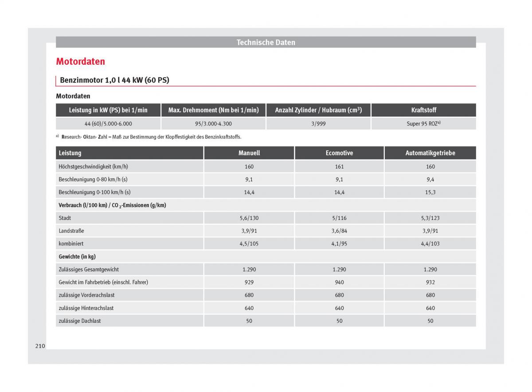Select the Benzinmotor 1,0 l 44 kW heading

pyautogui.click(x=114, y=80)
